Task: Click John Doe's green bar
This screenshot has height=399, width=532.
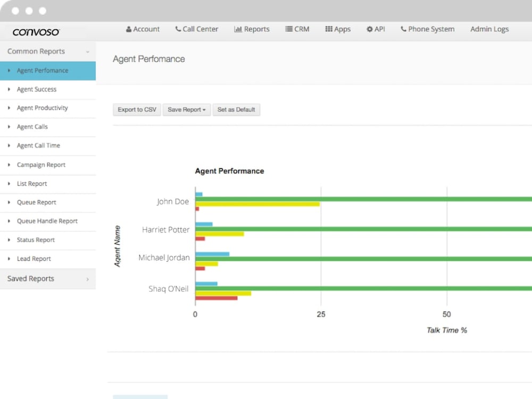Action: (364, 199)
